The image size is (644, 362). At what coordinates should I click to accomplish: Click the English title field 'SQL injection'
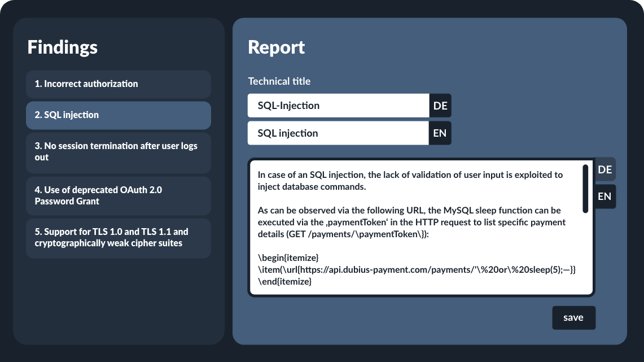click(338, 133)
